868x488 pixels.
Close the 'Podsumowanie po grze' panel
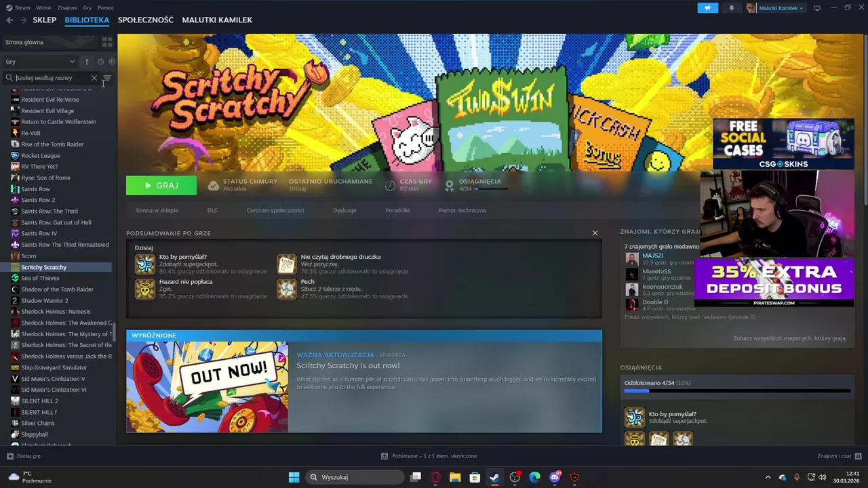point(595,233)
